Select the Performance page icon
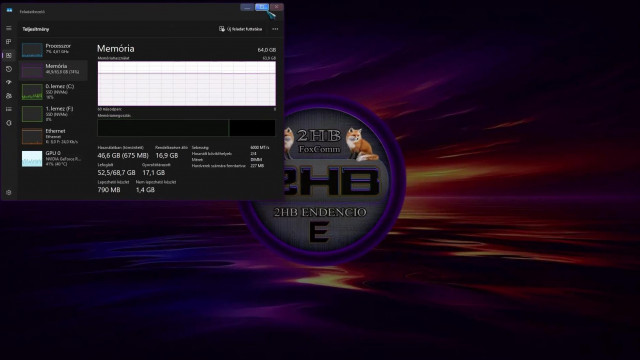 (9, 55)
